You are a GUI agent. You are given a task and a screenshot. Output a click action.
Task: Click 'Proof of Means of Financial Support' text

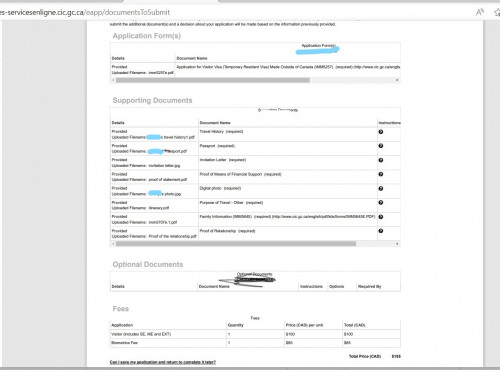pyautogui.click(x=231, y=174)
